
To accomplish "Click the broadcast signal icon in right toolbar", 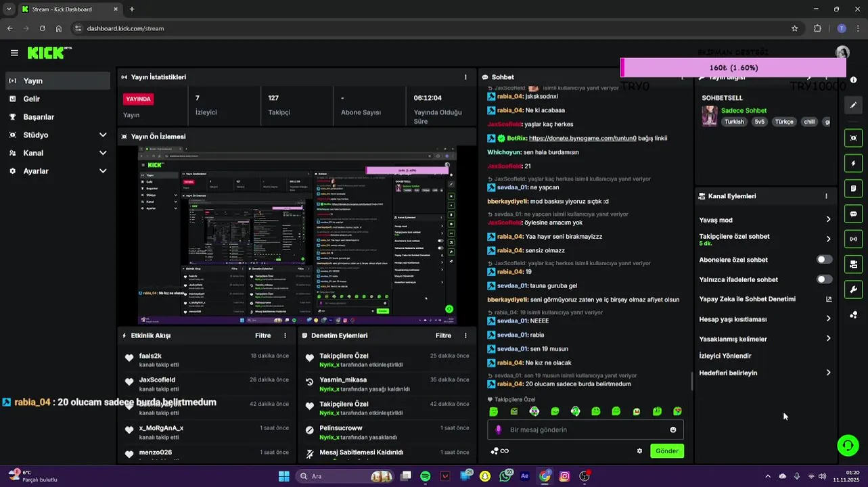I will (x=853, y=239).
